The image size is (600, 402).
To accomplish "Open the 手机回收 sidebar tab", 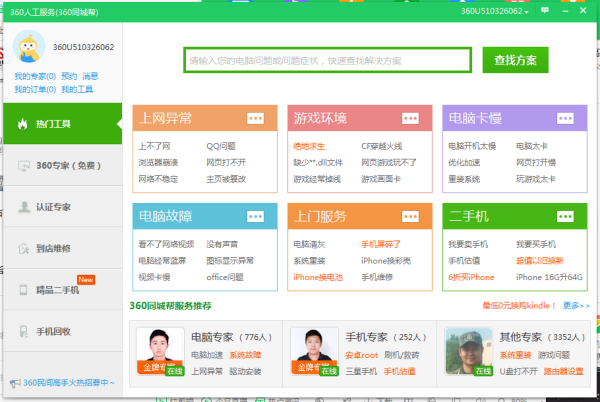I will [62, 331].
